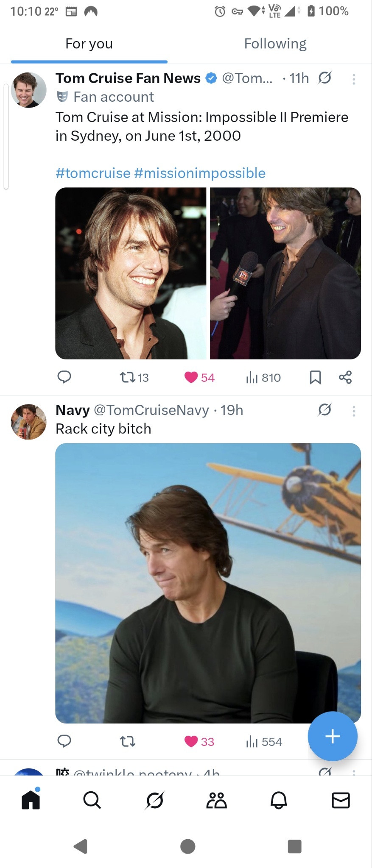372x868 pixels.
Task: Repost the Fan News post with 13 reposts
Action: [x=127, y=377]
